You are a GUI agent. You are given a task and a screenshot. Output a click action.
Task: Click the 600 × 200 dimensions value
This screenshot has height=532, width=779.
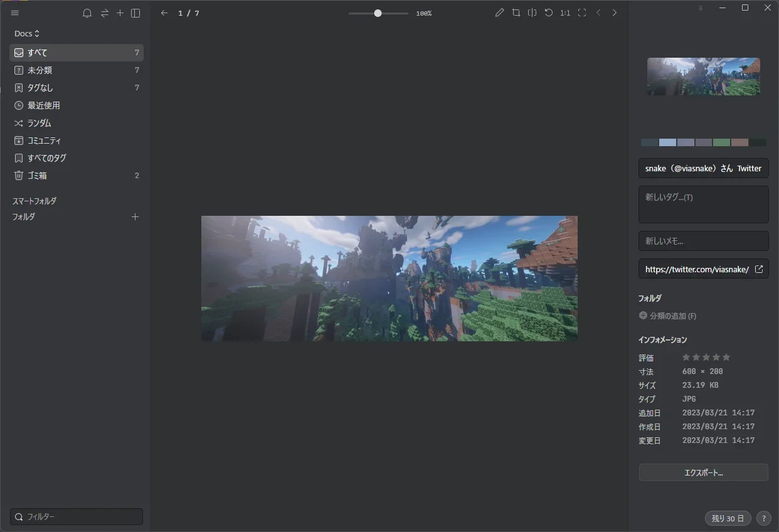coord(702,371)
